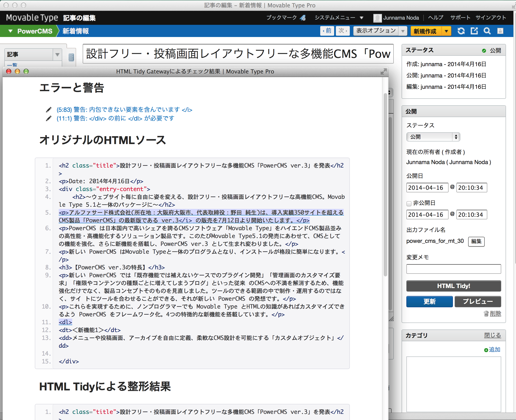Image resolution: width=516 pixels, height=420 pixels.
Task: Expand the PowerCMS site selector triangle
Action: click(x=10, y=31)
